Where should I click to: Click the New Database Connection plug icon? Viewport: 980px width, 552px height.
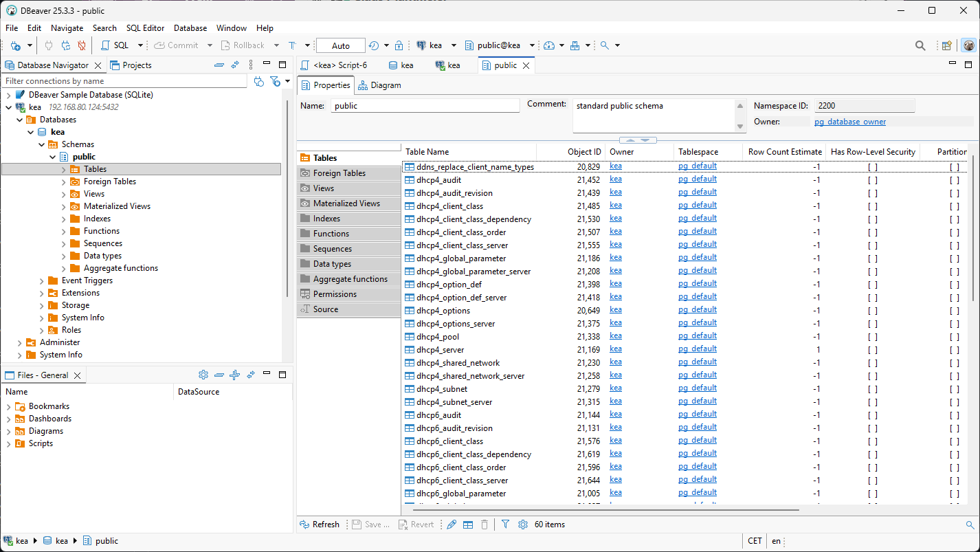click(x=15, y=45)
